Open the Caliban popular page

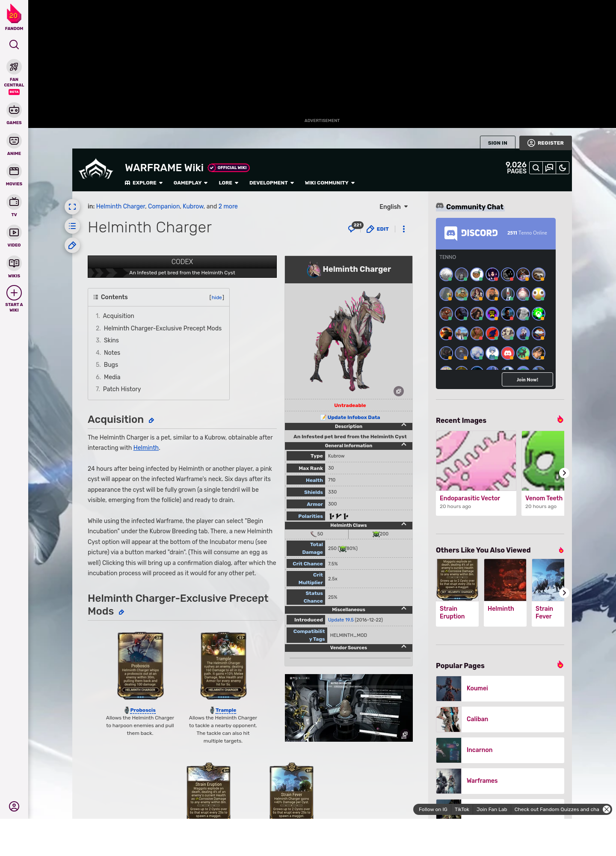click(x=500, y=719)
